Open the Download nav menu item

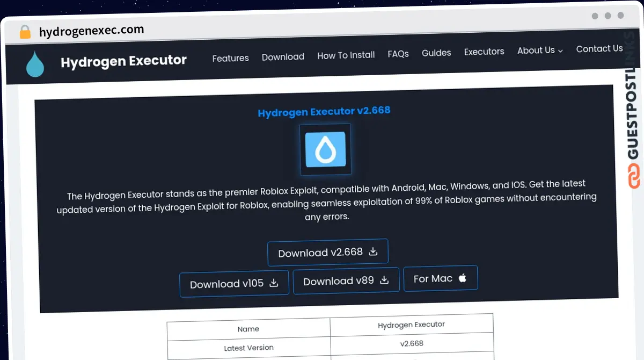coord(283,56)
